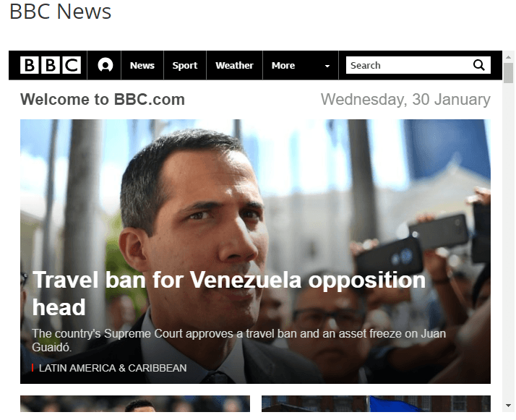Expand the More dropdown menu

pos(301,65)
